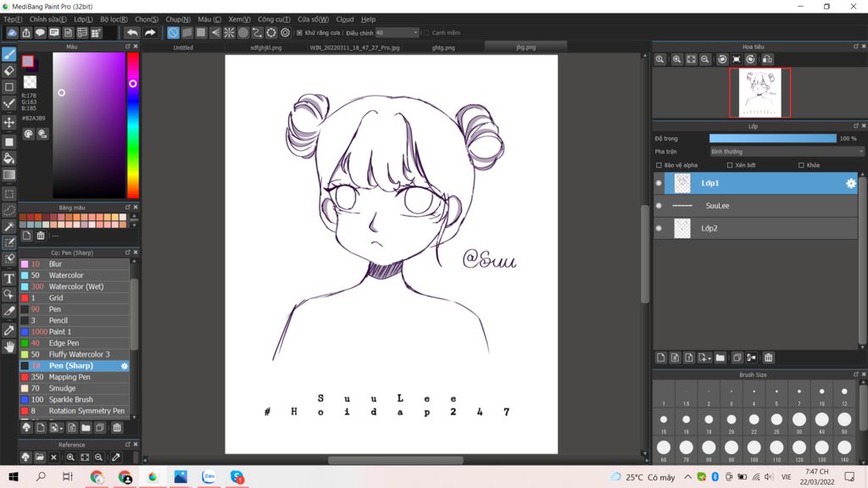Open 25°C Có mây weather widget
Image resolution: width=868 pixels, height=488 pixels.
643,477
